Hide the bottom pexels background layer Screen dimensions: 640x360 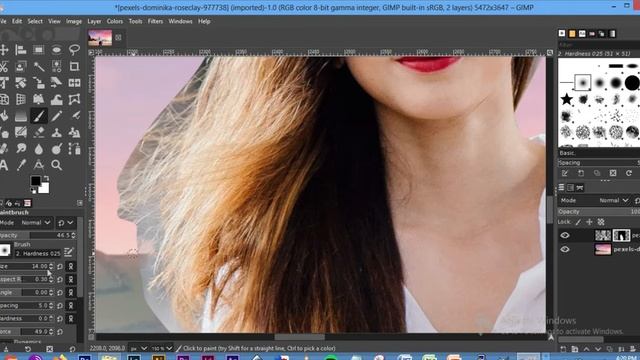(565, 249)
